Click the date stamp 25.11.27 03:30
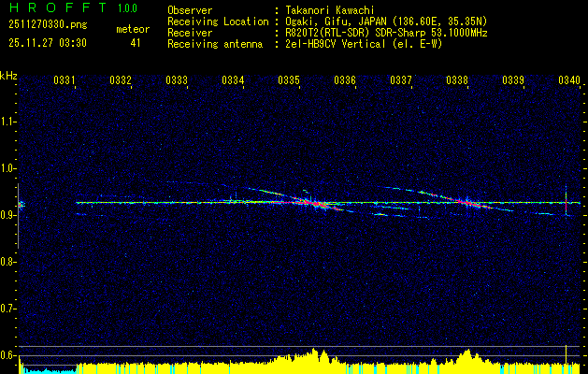Image resolution: width=588 pixels, height=374 pixels. tap(48, 43)
